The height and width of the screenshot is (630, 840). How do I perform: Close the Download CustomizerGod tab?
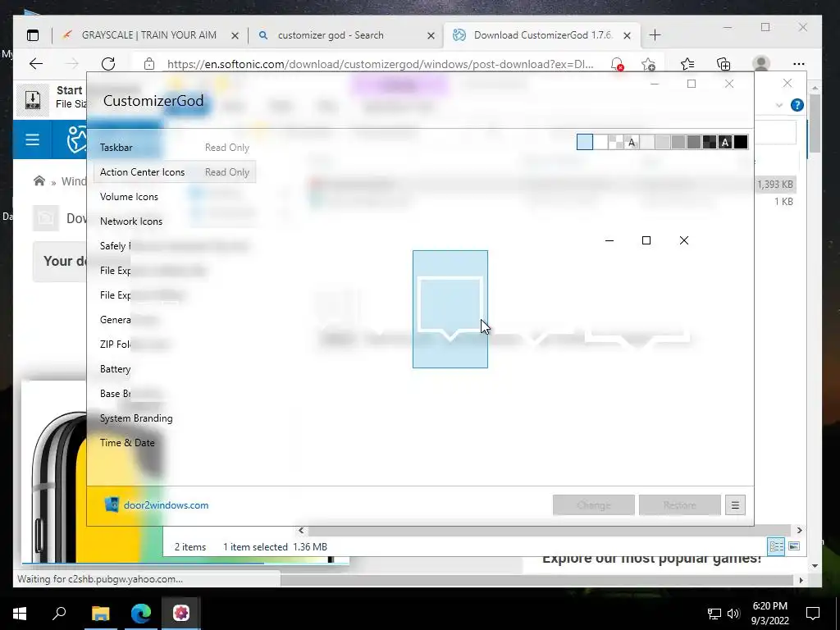pos(628,36)
